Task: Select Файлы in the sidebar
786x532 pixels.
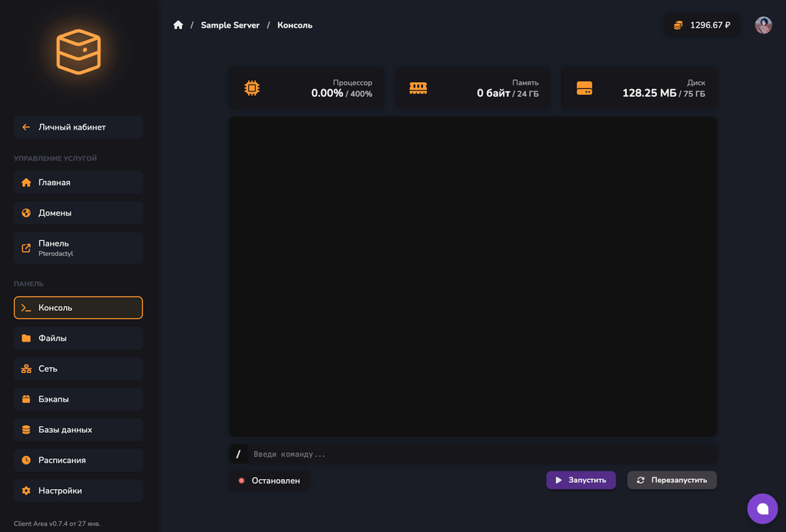Action: click(78, 338)
